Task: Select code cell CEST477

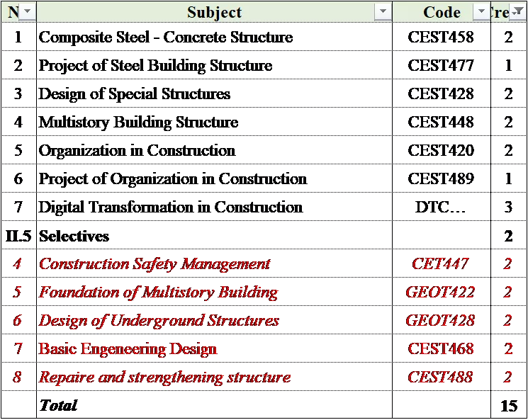Action: [x=442, y=65]
